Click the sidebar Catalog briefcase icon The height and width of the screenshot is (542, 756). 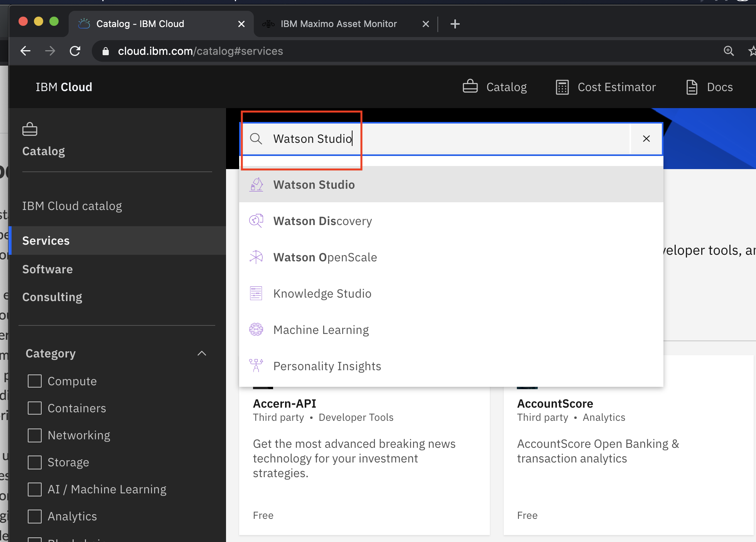(30, 129)
